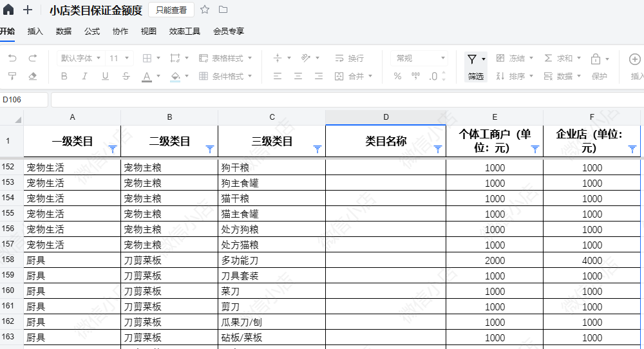The height and width of the screenshot is (349, 644).
Task: Star this document as favorite
Action: pos(205,10)
